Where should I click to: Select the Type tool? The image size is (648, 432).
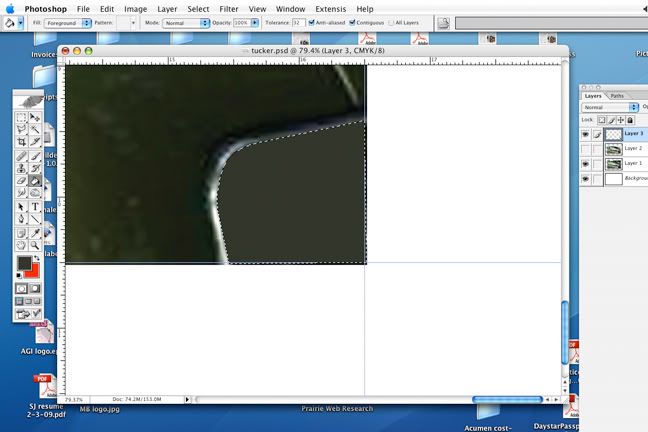click(35, 207)
